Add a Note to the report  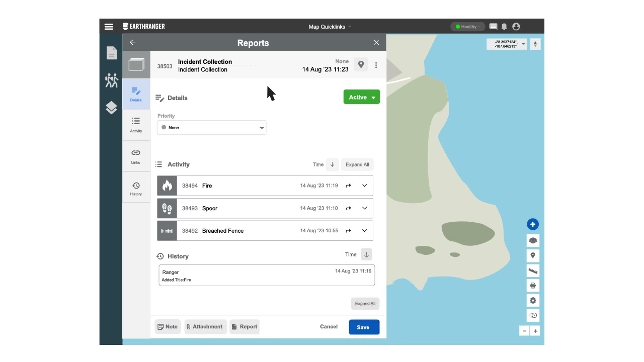[x=168, y=327]
